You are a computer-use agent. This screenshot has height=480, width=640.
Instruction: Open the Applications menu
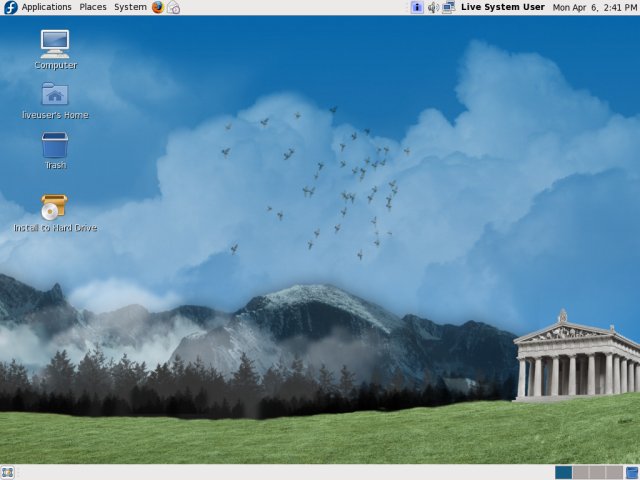(x=46, y=7)
